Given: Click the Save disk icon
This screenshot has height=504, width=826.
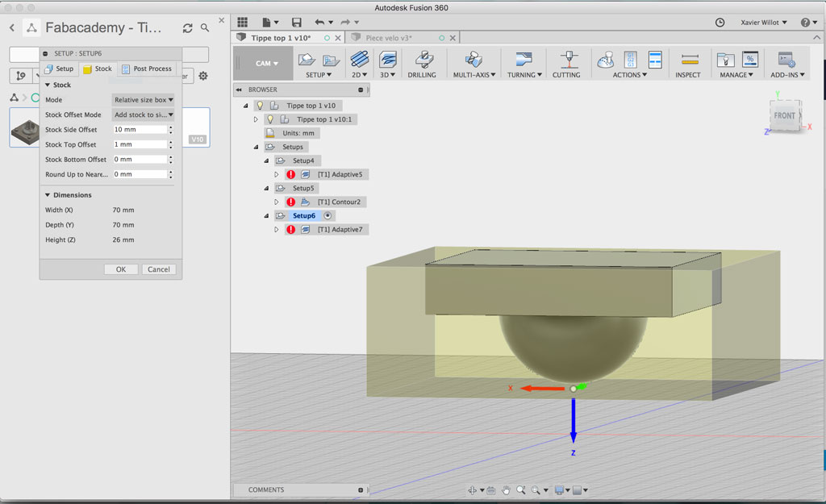Looking at the screenshot, I should [297, 22].
